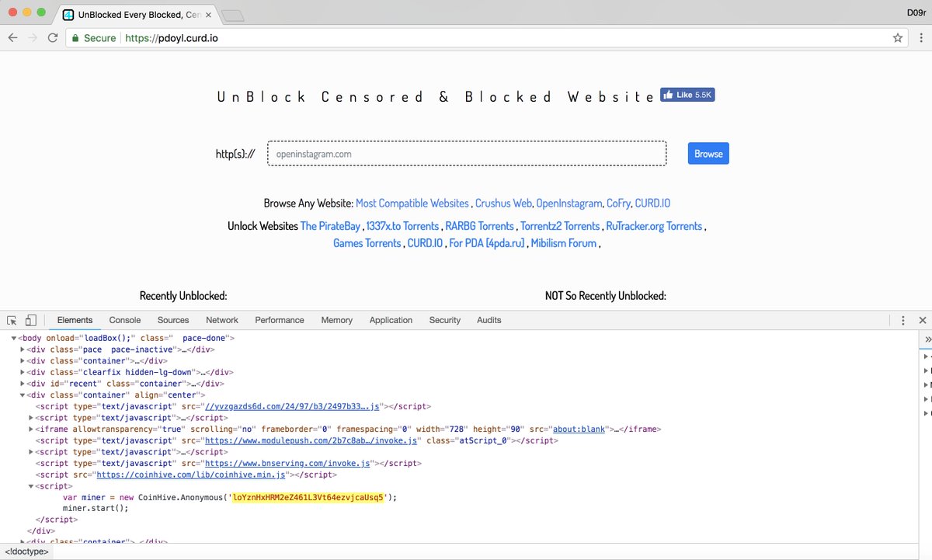
Task: Switch to the Console tab
Action: [x=125, y=320]
